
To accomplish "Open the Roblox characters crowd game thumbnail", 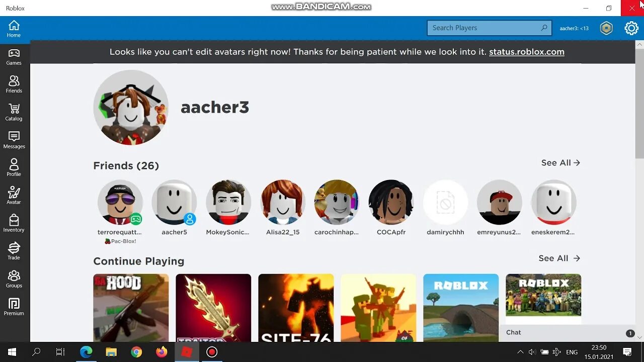I will 543,299.
